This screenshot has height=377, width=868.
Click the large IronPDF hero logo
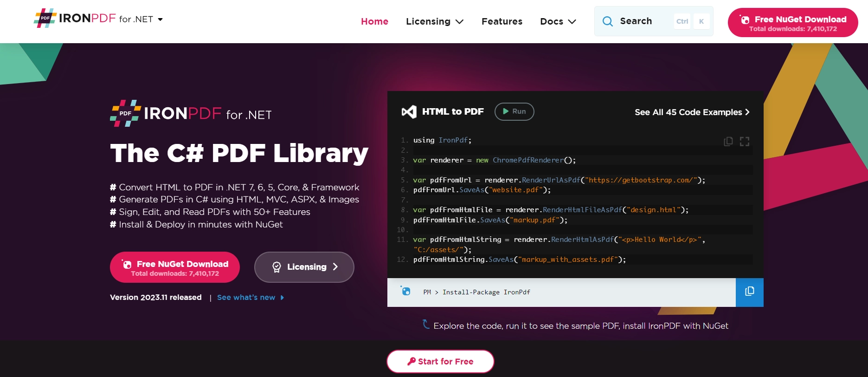click(x=191, y=113)
